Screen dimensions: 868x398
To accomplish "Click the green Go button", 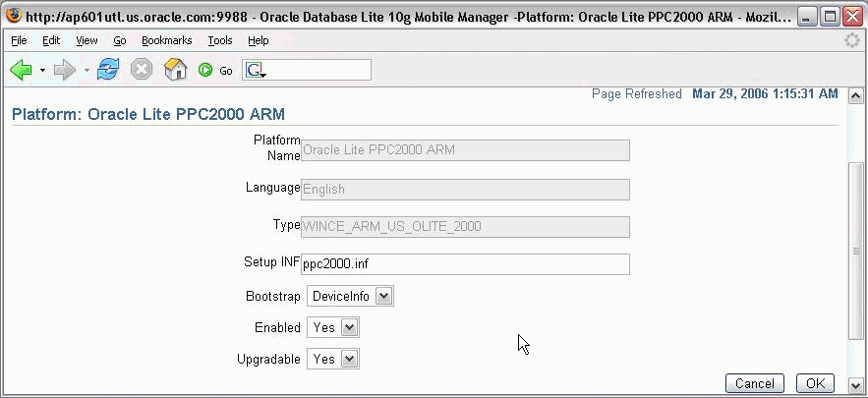I will [x=215, y=71].
